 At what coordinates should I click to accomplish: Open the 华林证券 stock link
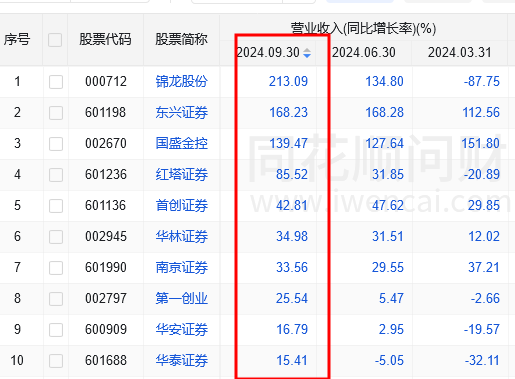click(182, 236)
